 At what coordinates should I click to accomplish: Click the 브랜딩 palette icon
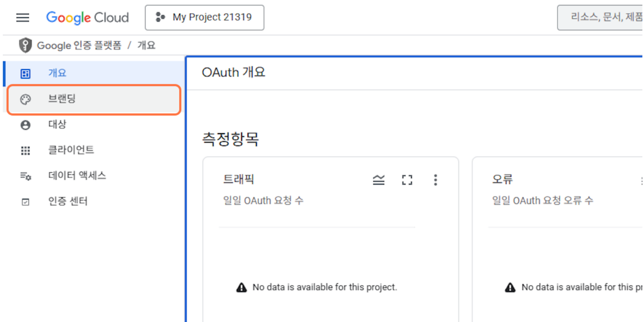tap(26, 99)
